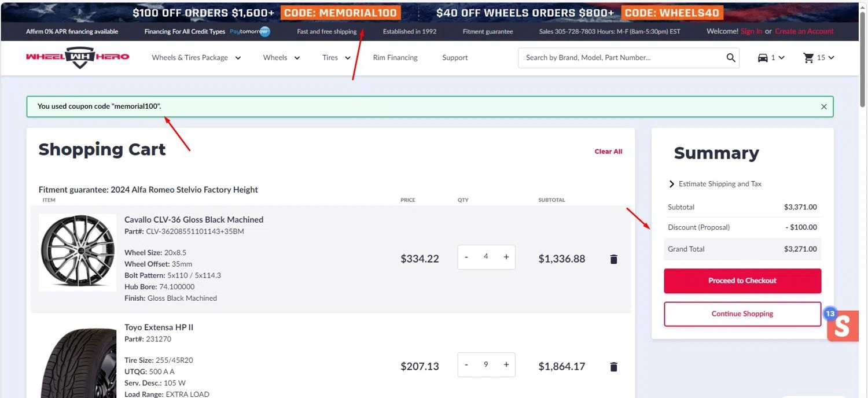868x398 pixels.
Task: Click the Grand Total $3,271.00 value
Action: pyautogui.click(x=800, y=249)
